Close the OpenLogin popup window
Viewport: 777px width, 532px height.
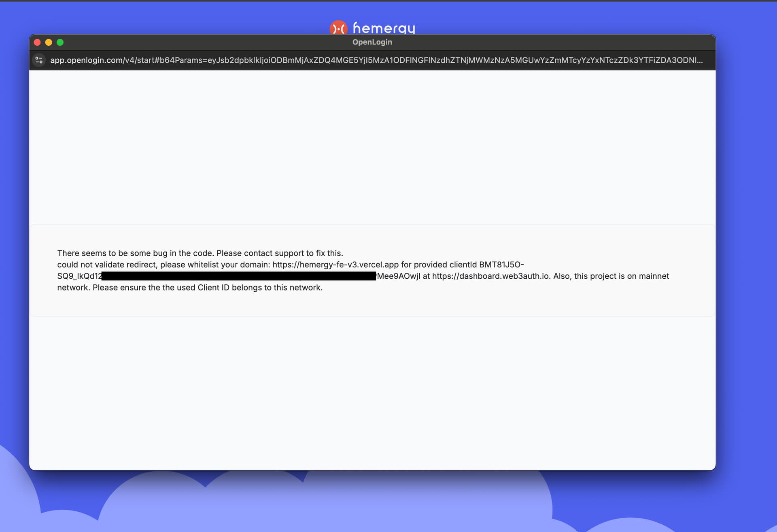click(x=37, y=42)
